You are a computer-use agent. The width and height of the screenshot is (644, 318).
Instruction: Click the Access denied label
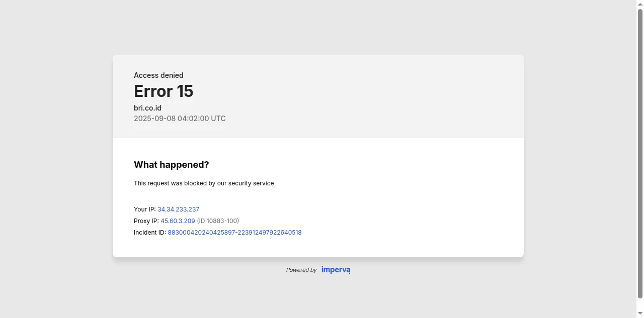pos(158,75)
